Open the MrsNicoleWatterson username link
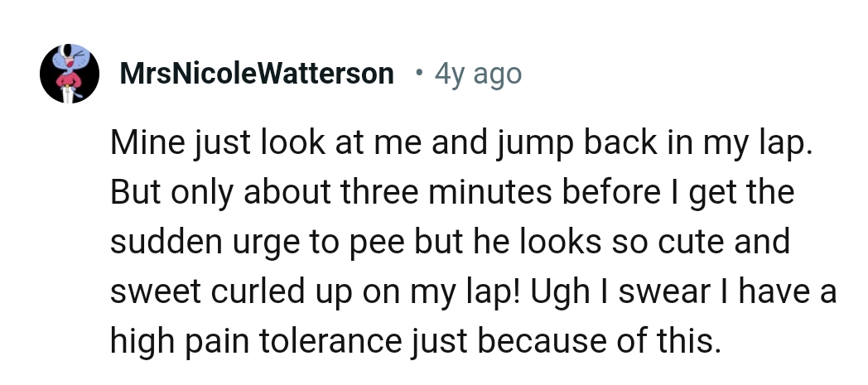Viewport: 868px width, 385px height. coord(257,74)
